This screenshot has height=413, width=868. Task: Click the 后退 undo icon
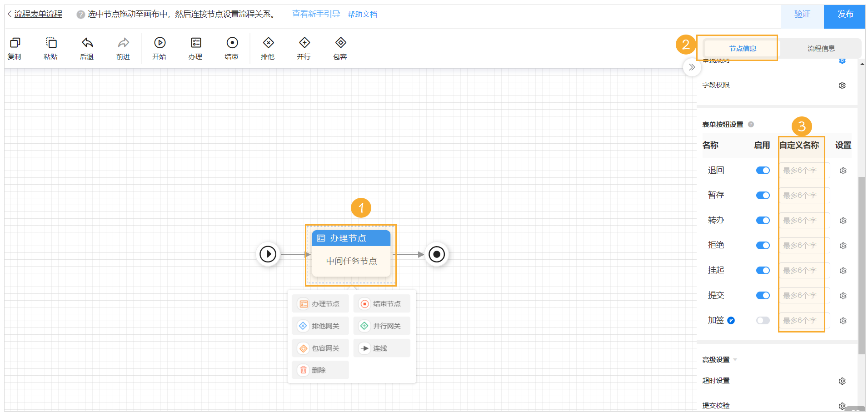[x=86, y=43]
